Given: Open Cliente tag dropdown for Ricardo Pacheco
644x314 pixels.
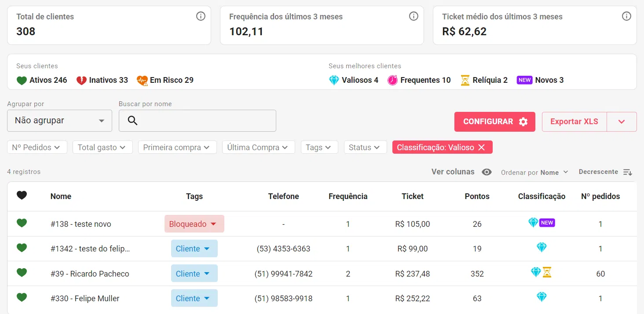Looking at the screenshot, I should 194,273.
